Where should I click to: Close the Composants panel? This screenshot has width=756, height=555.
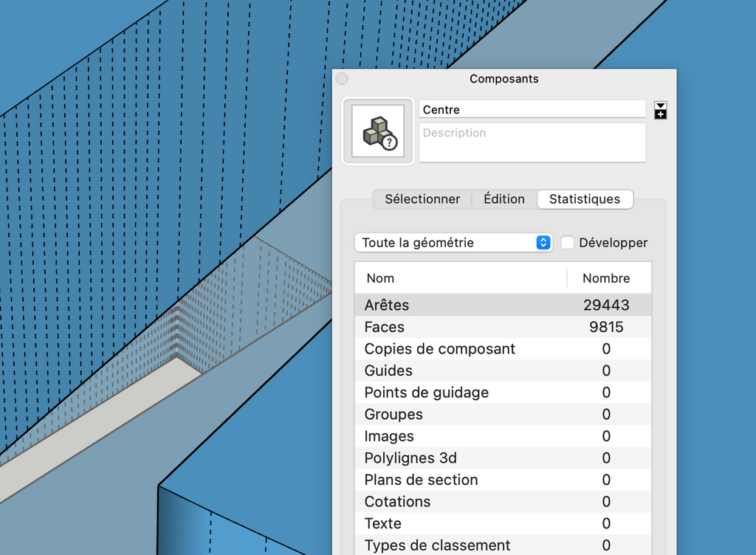click(342, 79)
